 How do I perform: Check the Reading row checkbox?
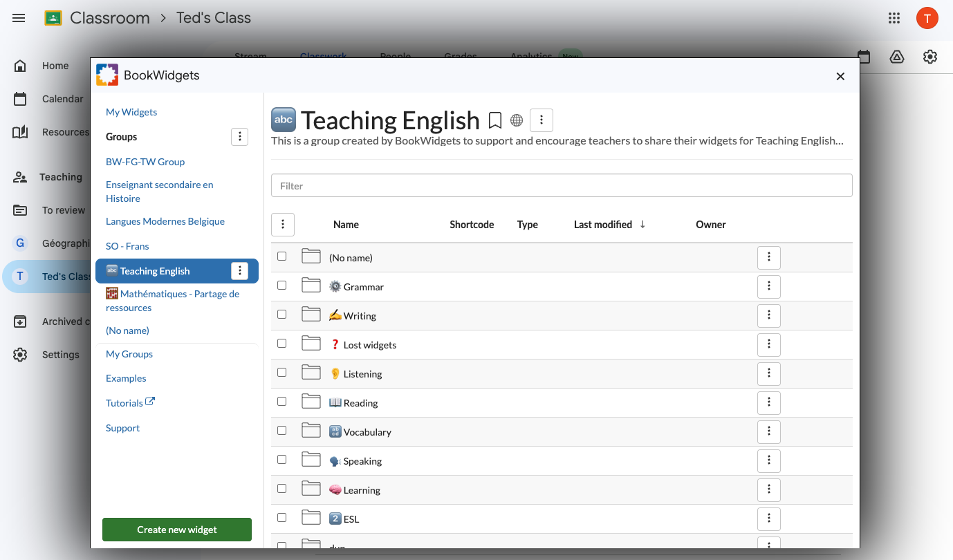(x=281, y=401)
